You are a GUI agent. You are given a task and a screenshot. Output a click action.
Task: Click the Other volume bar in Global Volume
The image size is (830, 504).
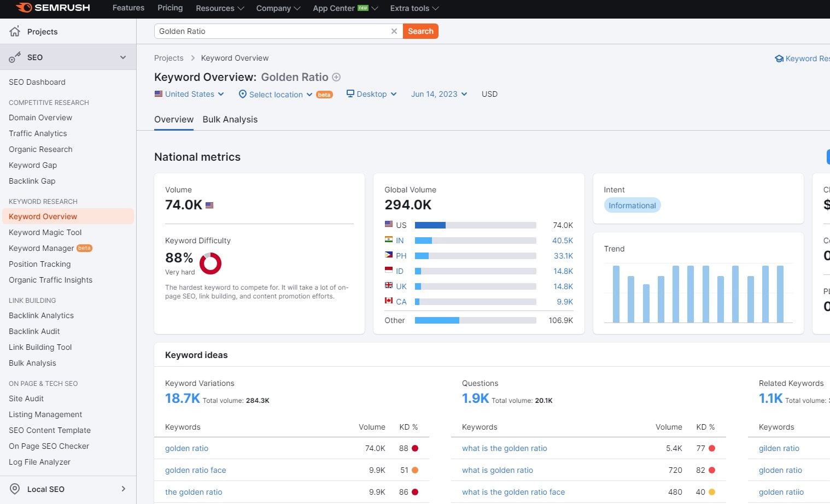(x=476, y=320)
